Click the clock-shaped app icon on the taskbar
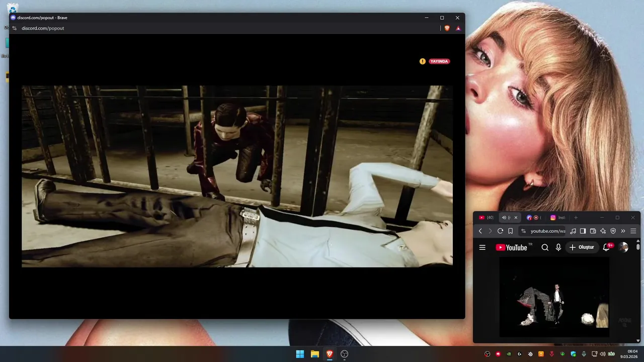644x362 pixels. pyautogui.click(x=345, y=354)
